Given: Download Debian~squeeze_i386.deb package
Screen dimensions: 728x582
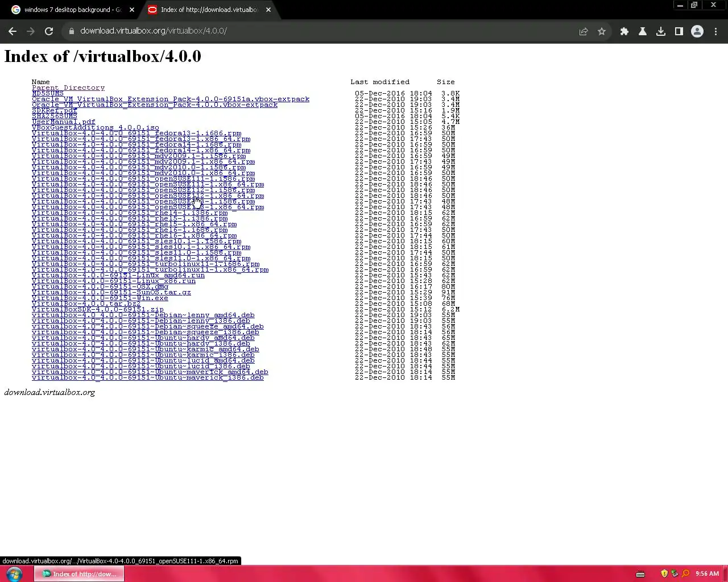Looking at the screenshot, I should pyautogui.click(x=146, y=332).
